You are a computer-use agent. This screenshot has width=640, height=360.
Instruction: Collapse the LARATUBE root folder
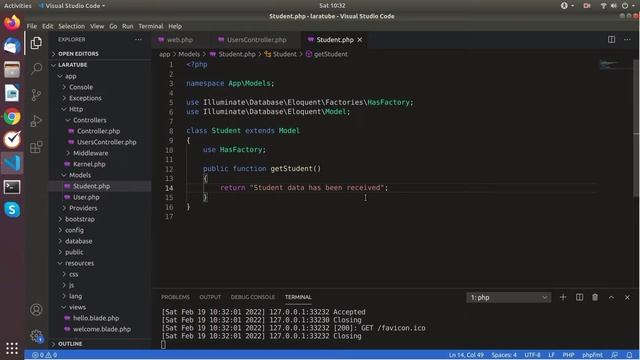(72, 65)
